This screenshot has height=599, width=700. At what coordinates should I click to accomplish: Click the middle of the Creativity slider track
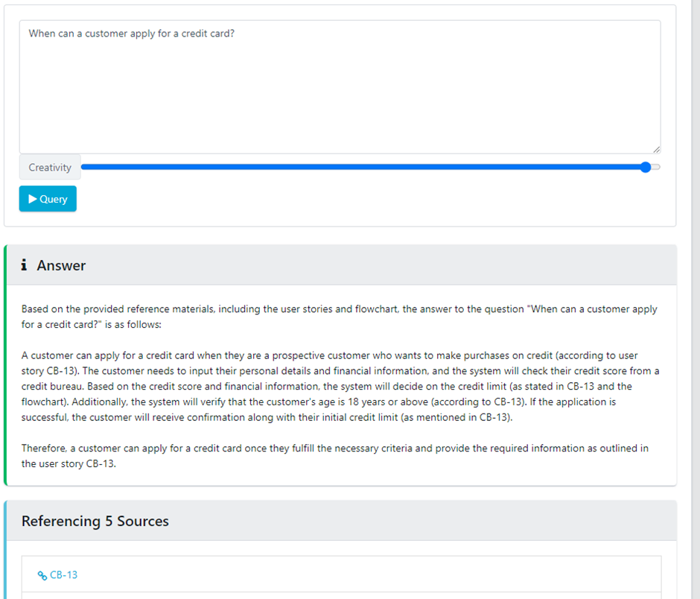pyautogui.click(x=365, y=167)
